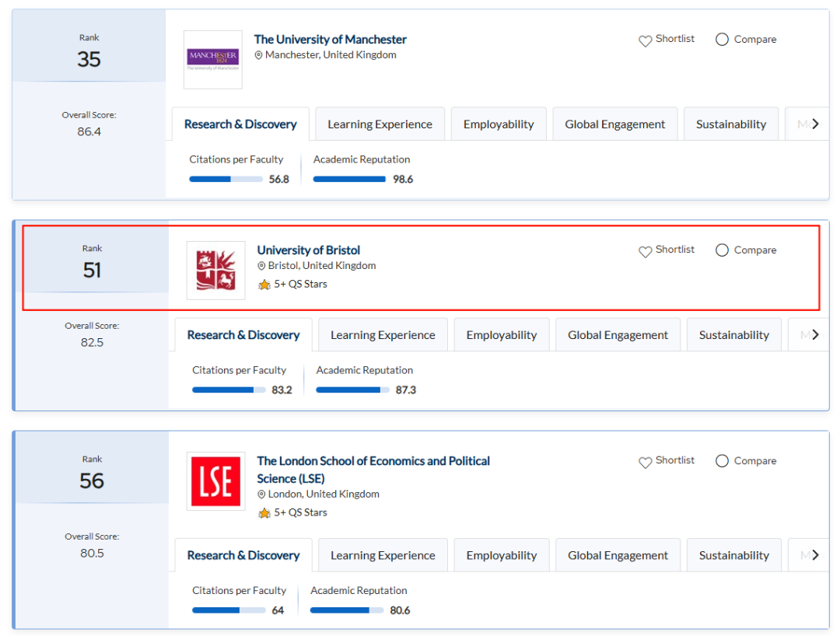The height and width of the screenshot is (636, 840).
Task: Click the heart icon for University of Bristol
Action: [x=646, y=251]
